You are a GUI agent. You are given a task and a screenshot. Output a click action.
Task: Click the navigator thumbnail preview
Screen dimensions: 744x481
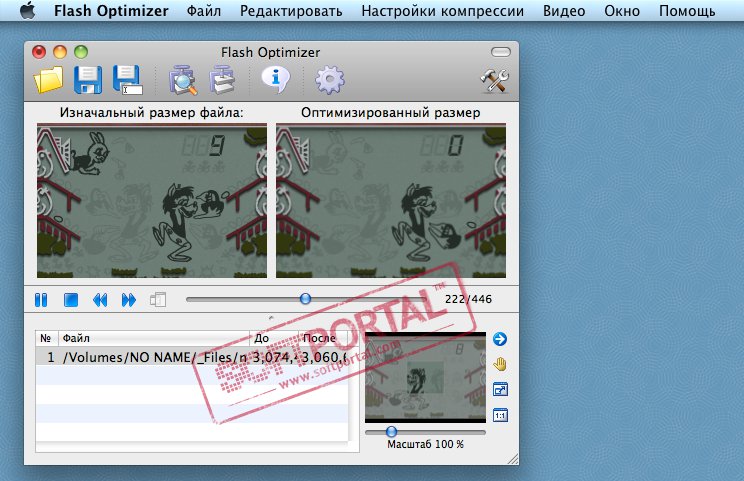pos(425,378)
